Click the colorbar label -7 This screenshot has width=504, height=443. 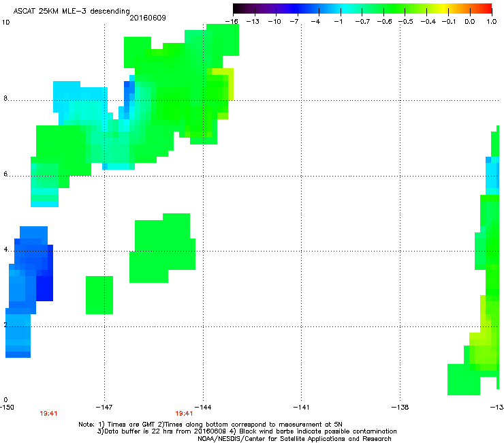pyautogui.click(x=294, y=22)
